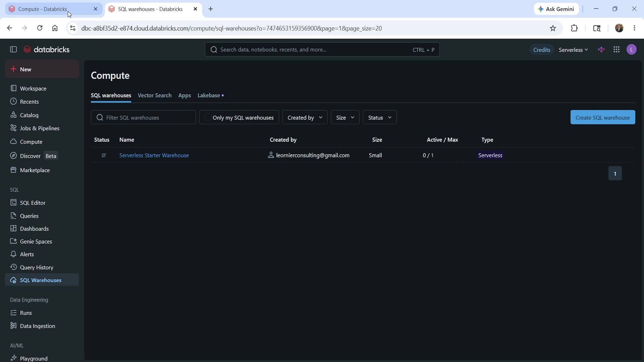Click the Name column header

(x=127, y=140)
